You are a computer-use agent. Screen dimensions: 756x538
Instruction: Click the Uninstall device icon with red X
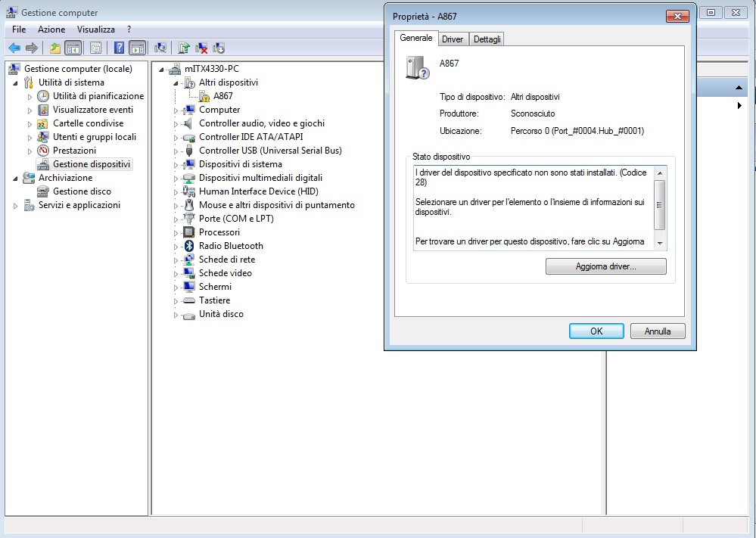201,48
